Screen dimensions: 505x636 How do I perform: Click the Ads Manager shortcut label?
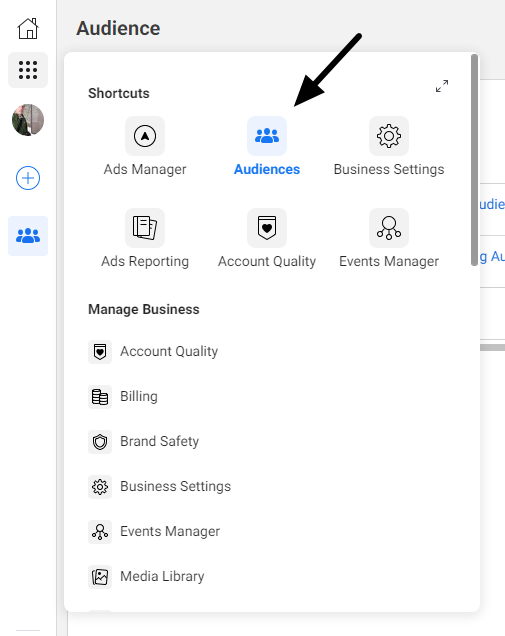click(145, 169)
